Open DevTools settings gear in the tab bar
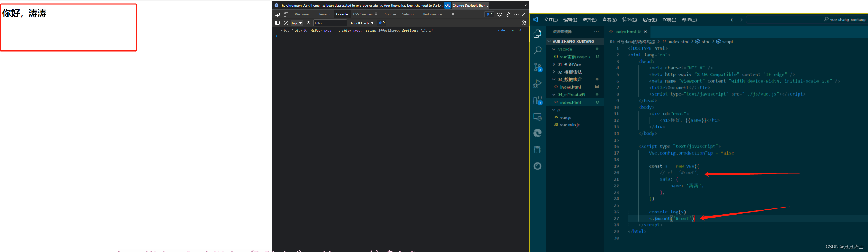The image size is (868, 252). tap(499, 14)
